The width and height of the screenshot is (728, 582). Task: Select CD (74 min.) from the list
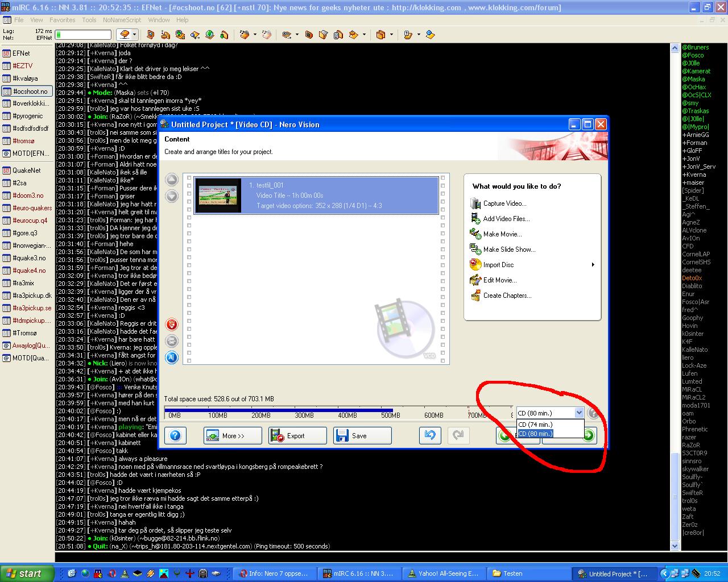(x=550, y=425)
